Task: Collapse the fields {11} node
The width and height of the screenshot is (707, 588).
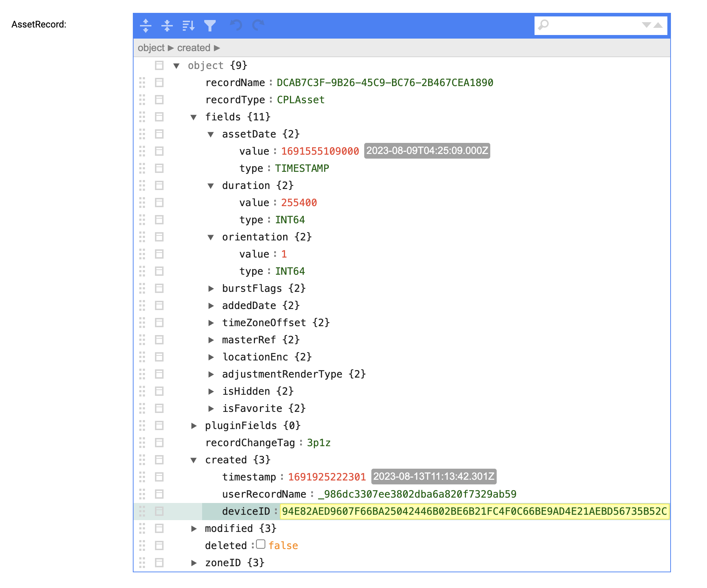Action: click(x=194, y=117)
